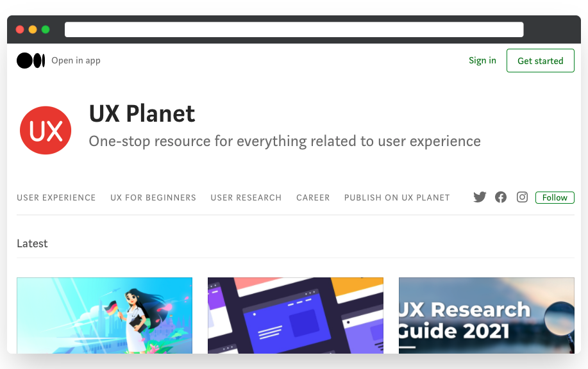Click the UX Planet title heading

click(x=142, y=114)
